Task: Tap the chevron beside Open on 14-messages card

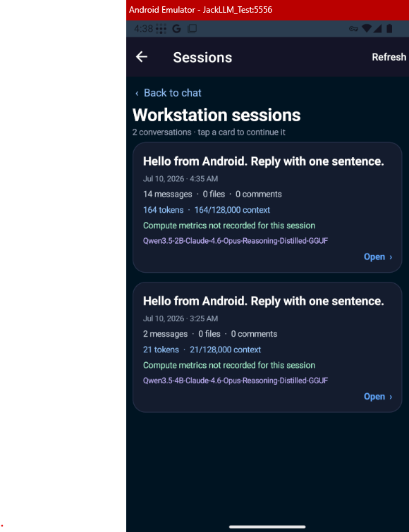Action: [391, 257]
